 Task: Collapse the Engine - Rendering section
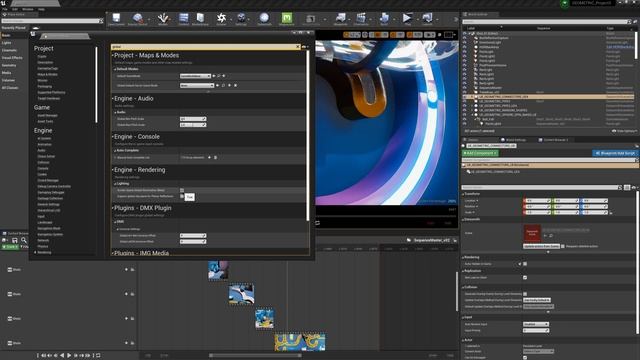(x=113, y=169)
